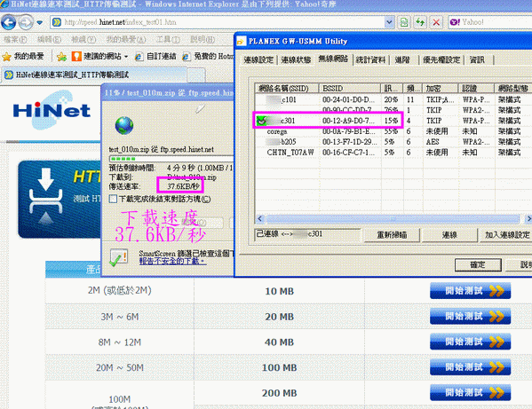532x409 pixels.
Task: Open the recent pages dropdown arrow
Action: [x=40, y=23]
